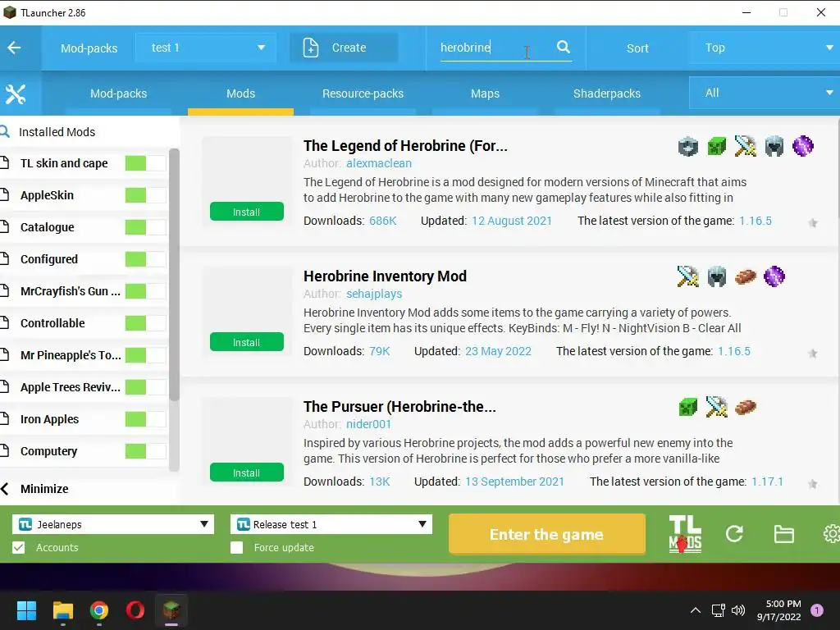
Task: Click the purple orb icon on Legend of Herobrine
Action: pyautogui.click(x=802, y=146)
